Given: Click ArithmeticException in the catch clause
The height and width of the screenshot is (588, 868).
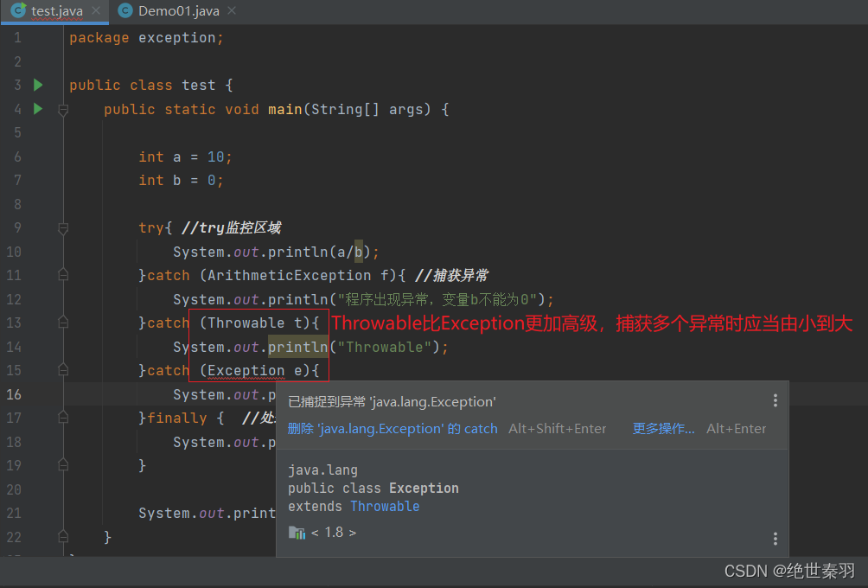Looking at the screenshot, I should tap(289, 275).
